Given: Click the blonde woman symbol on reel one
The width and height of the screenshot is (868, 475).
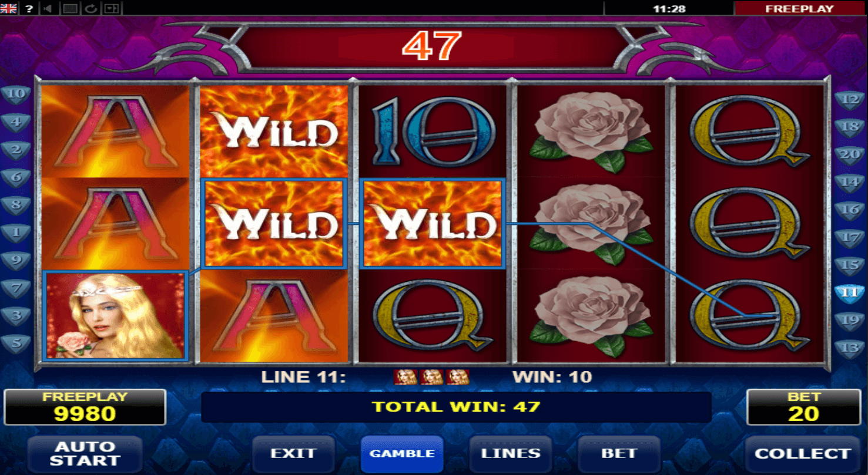Looking at the screenshot, I should point(116,315).
